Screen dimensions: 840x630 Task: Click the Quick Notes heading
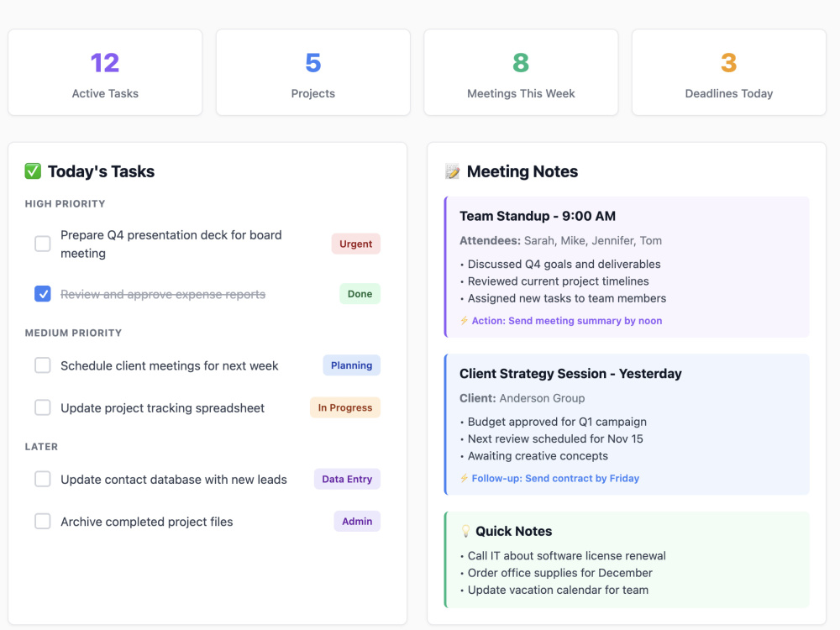[514, 531]
